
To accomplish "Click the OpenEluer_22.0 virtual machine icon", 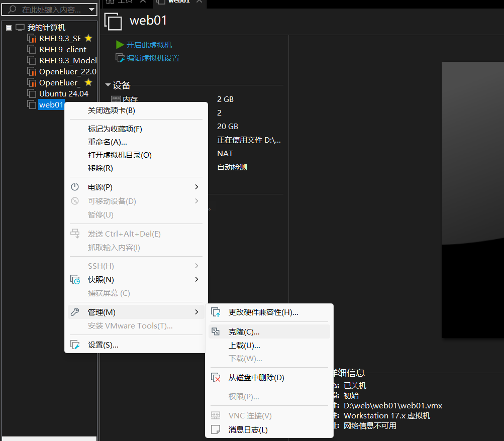I will tap(32, 72).
